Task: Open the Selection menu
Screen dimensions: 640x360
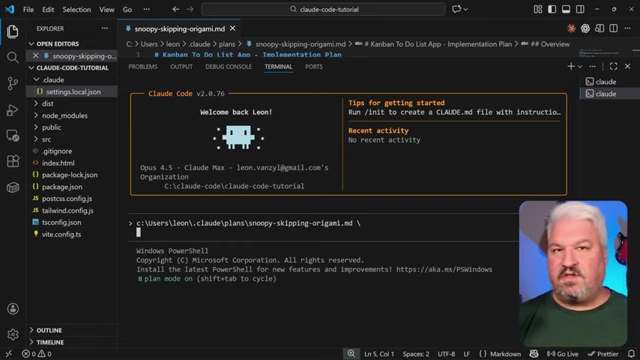Action: pyautogui.click(x=76, y=9)
